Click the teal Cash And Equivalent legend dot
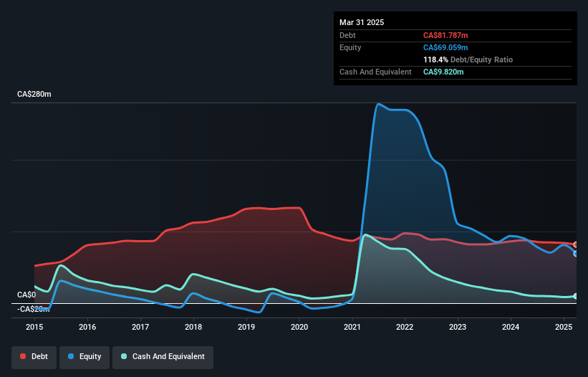Image resolution: width=588 pixels, height=377 pixels. pos(124,356)
